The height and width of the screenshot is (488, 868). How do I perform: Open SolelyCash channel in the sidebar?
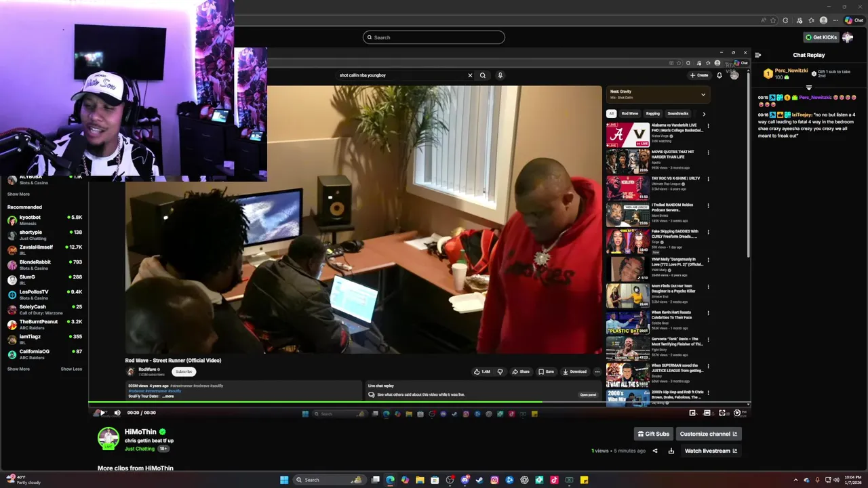pyautogui.click(x=44, y=309)
